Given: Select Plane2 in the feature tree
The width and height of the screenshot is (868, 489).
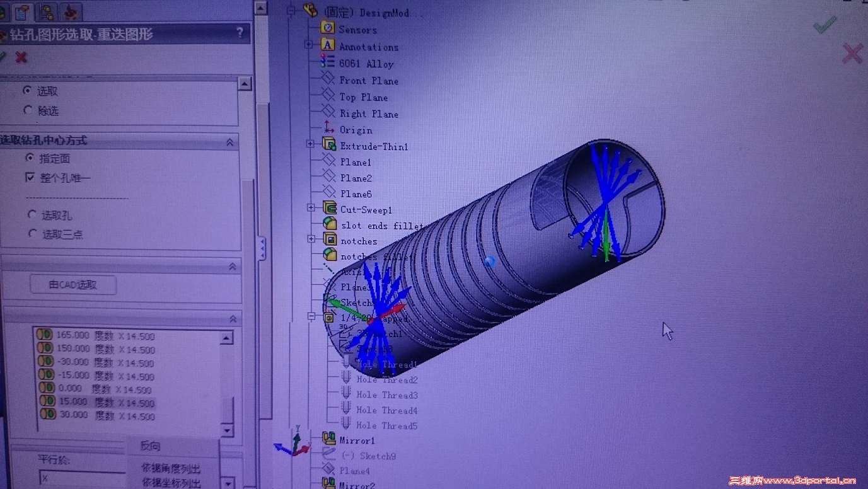Looking at the screenshot, I should [356, 178].
